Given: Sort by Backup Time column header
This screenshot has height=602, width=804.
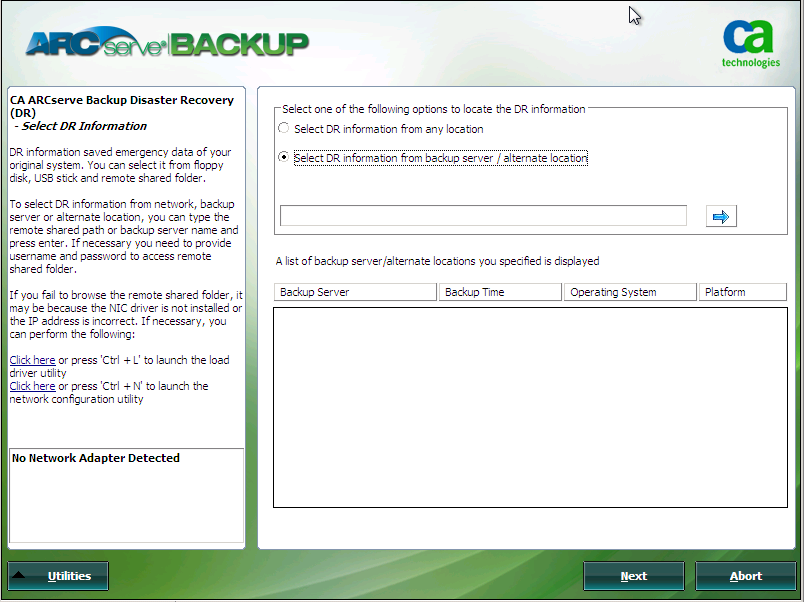Looking at the screenshot, I should 500,292.
